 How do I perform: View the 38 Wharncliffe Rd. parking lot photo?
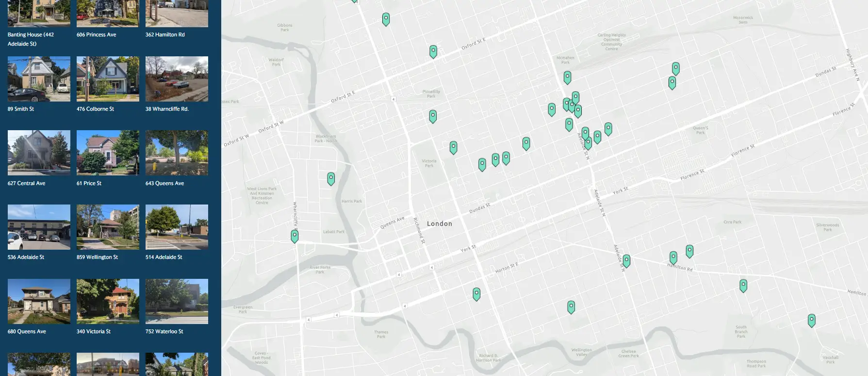(x=177, y=79)
